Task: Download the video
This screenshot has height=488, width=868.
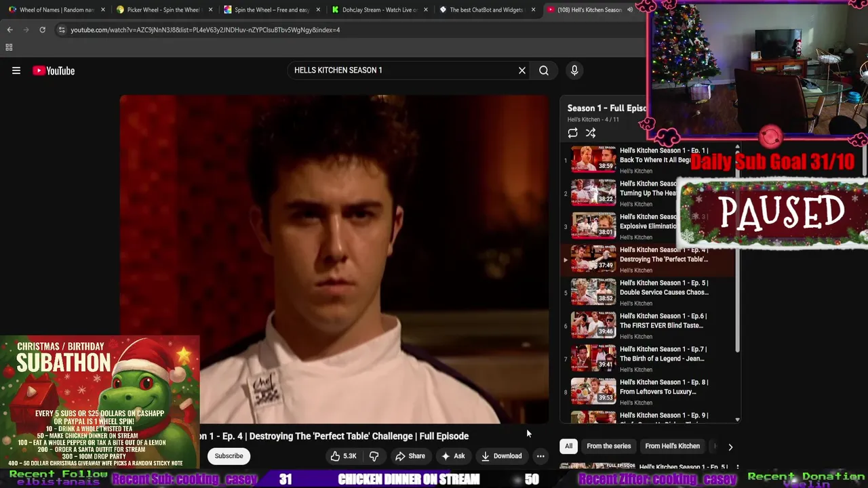Action: (501, 456)
